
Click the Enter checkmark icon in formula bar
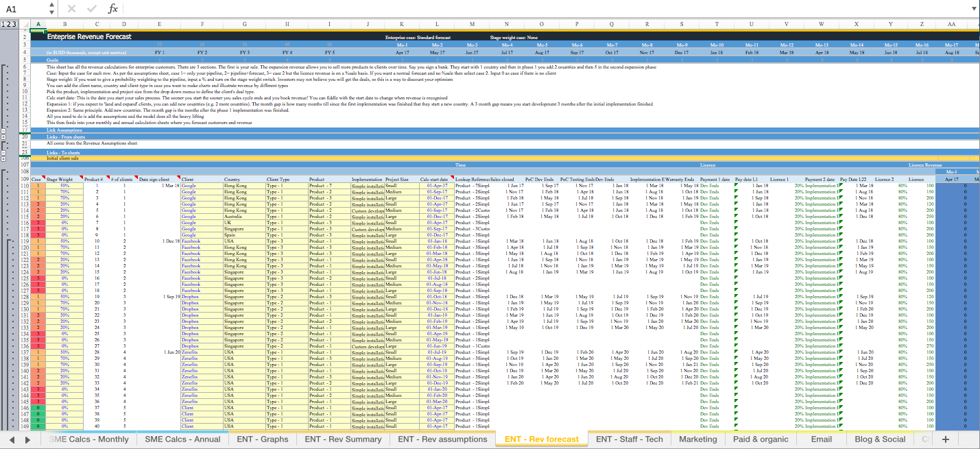[92, 9]
